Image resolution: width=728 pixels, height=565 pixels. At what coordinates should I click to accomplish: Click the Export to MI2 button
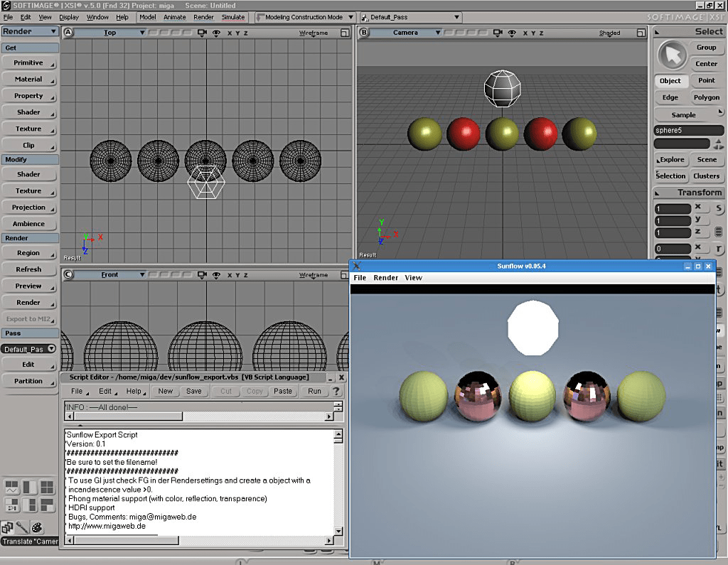28,319
